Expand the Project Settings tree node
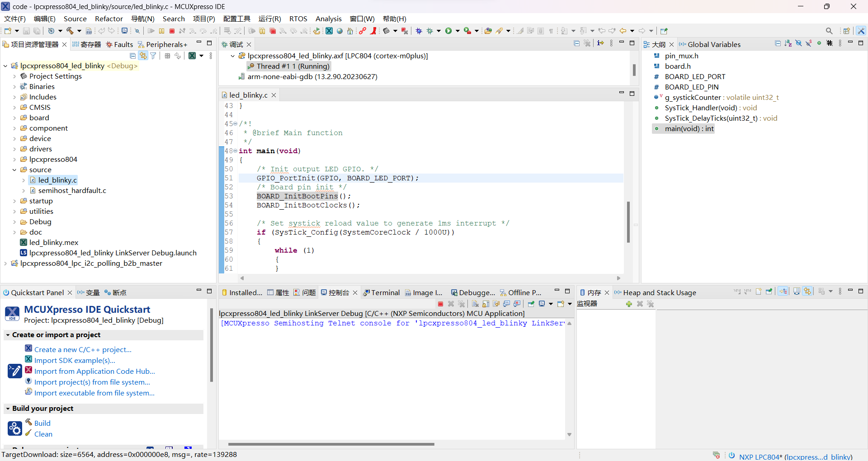868x461 pixels. coord(14,76)
